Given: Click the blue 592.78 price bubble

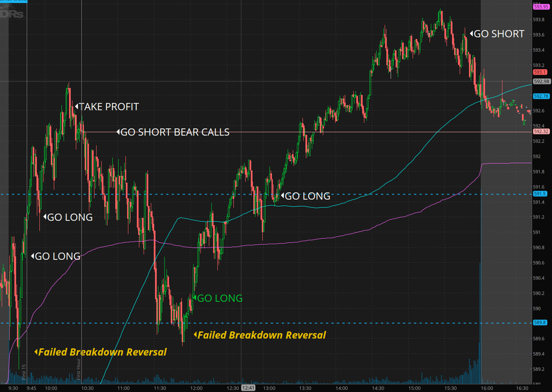Looking at the screenshot, I should [x=541, y=96].
